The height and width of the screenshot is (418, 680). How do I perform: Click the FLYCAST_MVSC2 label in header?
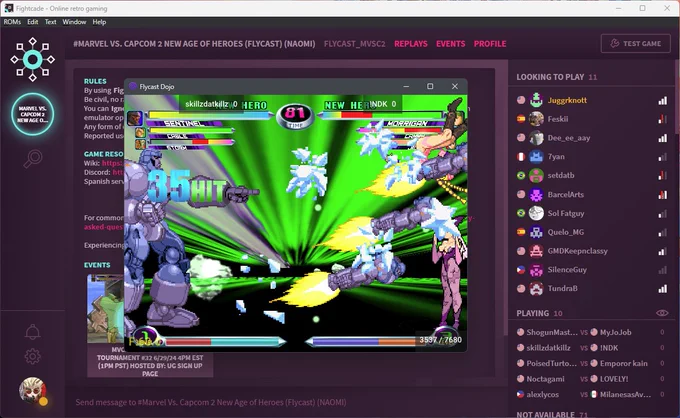354,44
